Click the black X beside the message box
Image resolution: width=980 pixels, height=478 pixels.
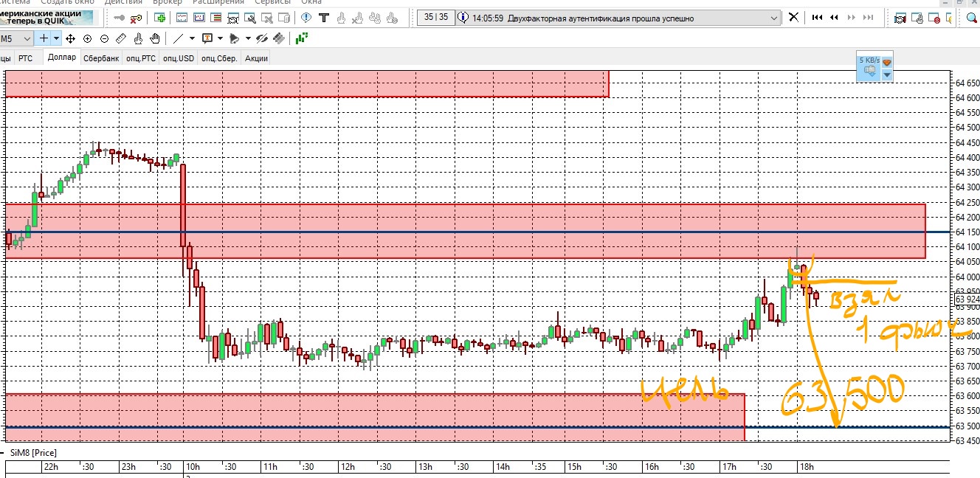point(794,17)
